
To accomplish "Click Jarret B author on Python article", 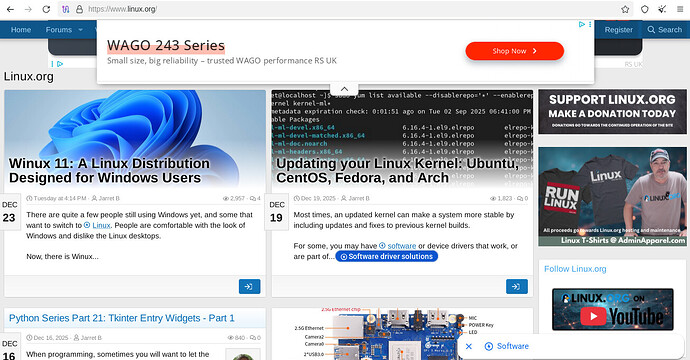I will (x=91, y=338).
